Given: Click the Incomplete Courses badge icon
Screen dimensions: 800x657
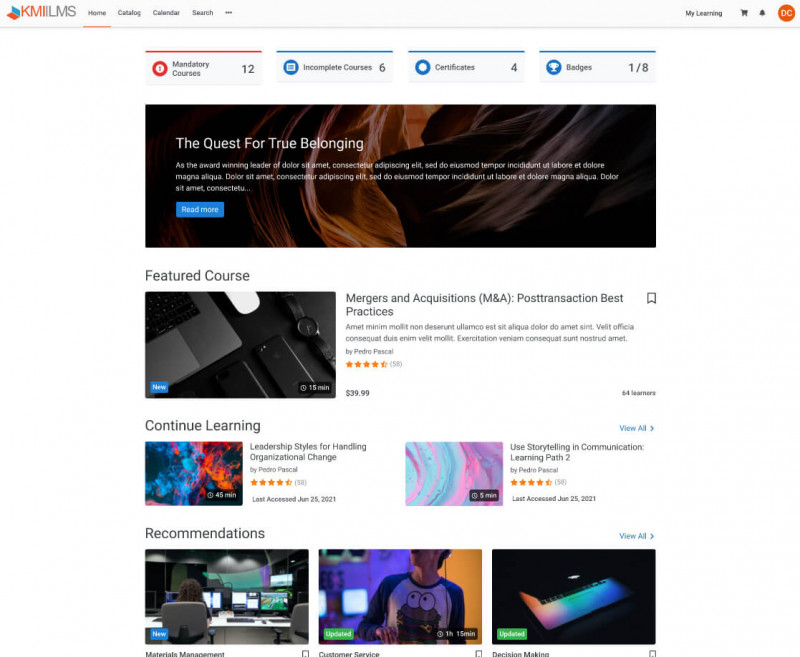Looking at the screenshot, I should click(x=290, y=67).
